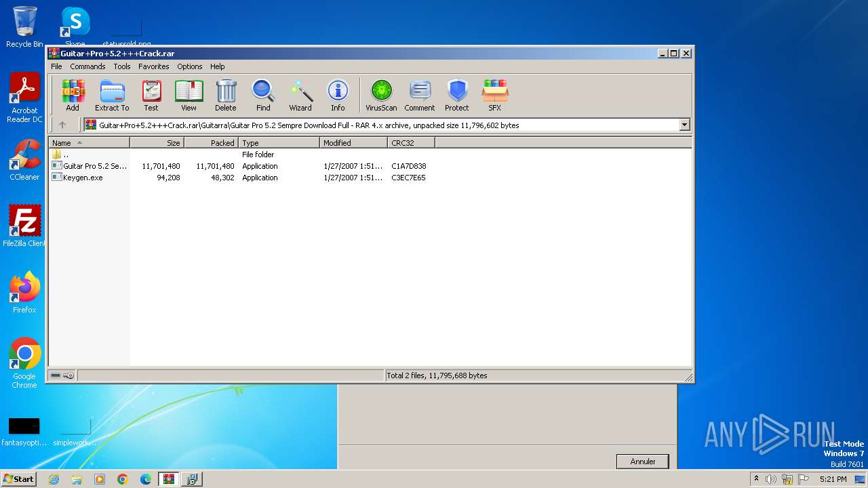868x488 pixels.
Task: Create SFX archive
Action: pyautogui.click(x=495, y=95)
